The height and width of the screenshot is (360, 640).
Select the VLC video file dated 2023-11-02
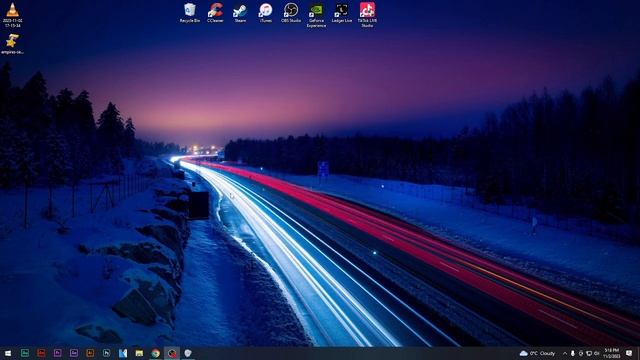(x=13, y=15)
